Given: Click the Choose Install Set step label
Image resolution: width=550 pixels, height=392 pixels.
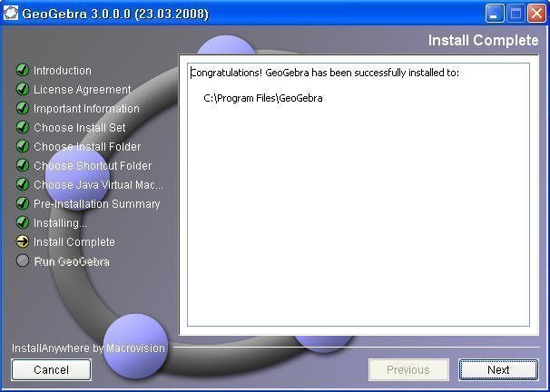Looking at the screenshot, I should 80,128.
